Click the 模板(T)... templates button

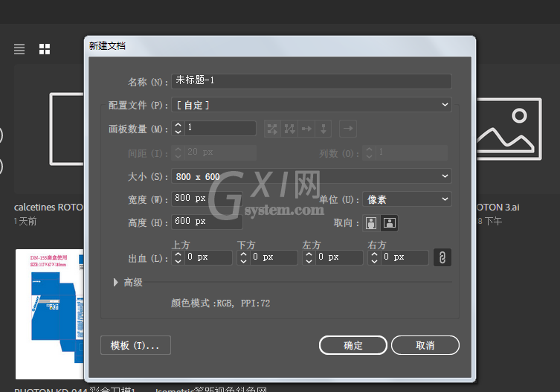pos(135,345)
